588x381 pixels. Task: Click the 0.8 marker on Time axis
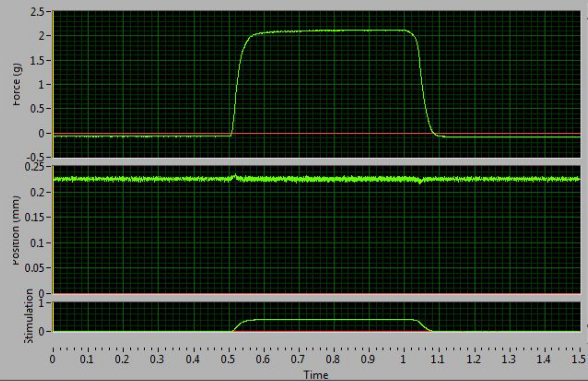[333, 359]
